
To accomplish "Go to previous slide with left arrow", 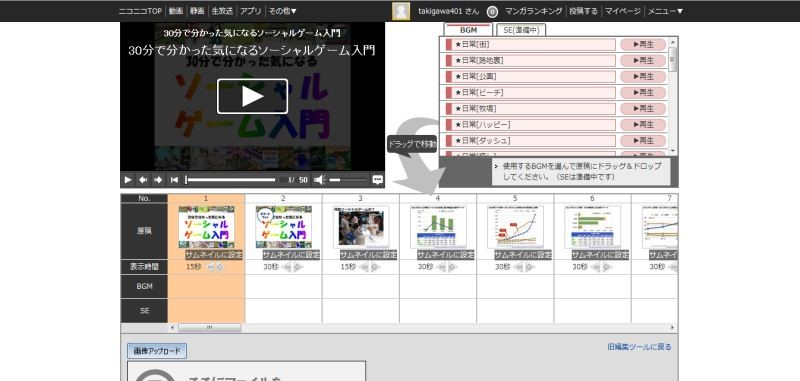I will point(143,180).
